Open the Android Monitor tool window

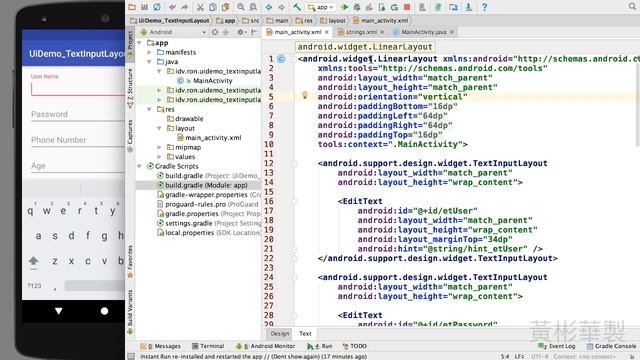click(265, 346)
